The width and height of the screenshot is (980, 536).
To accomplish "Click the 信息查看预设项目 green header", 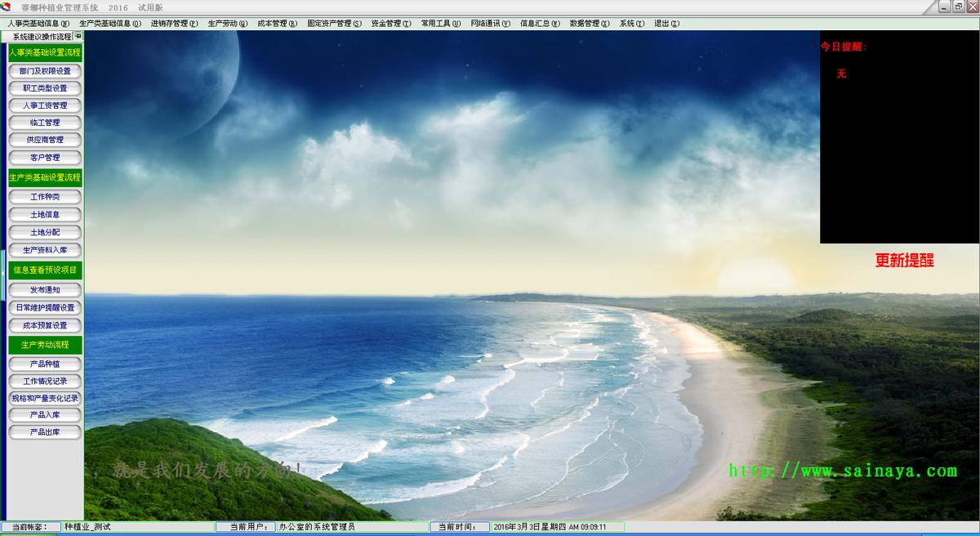I will [x=45, y=270].
